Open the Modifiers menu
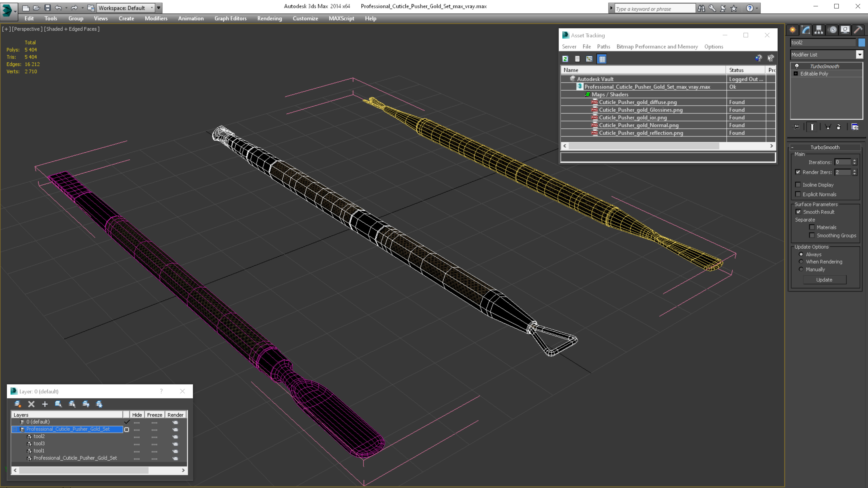The image size is (868, 488). pyautogui.click(x=156, y=18)
